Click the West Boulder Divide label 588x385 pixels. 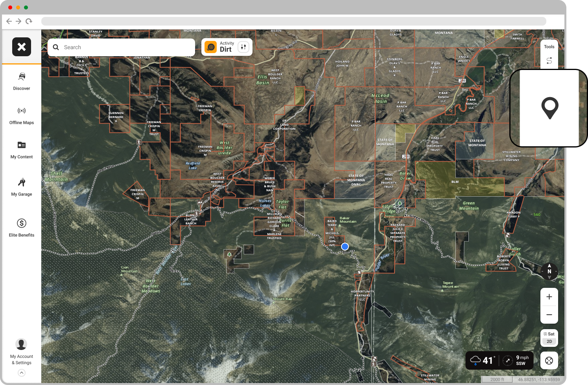click(x=225, y=148)
